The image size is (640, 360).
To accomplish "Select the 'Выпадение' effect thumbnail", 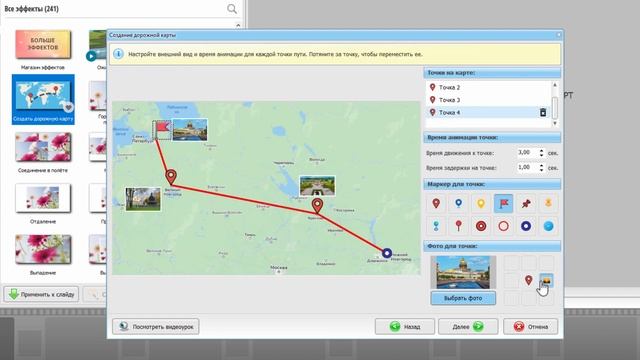I will pyautogui.click(x=43, y=249).
